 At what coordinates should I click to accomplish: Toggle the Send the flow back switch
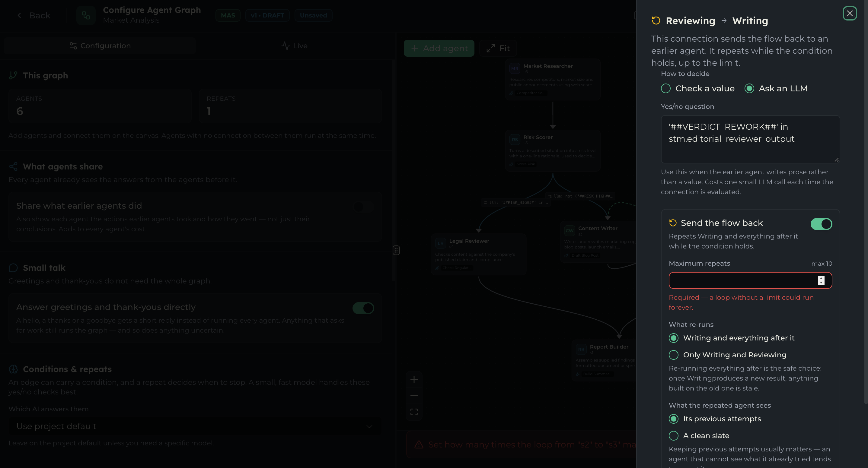821,224
